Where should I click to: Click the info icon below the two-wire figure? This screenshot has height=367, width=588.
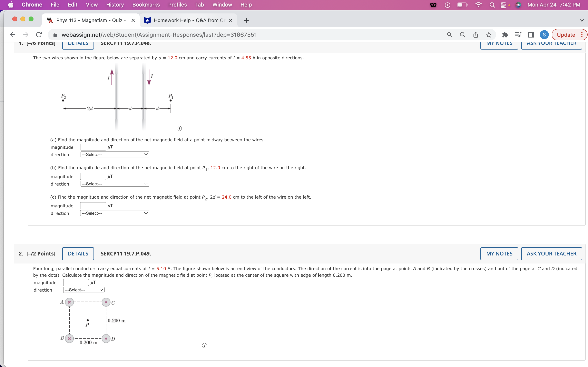pyautogui.click(x=179, y=128)
